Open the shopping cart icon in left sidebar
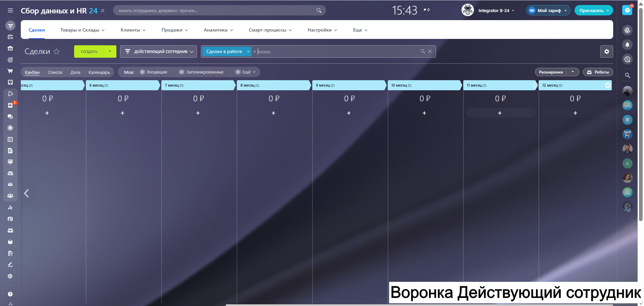The image size is (644, 306). pyautogui.click(x=10, y=71)
